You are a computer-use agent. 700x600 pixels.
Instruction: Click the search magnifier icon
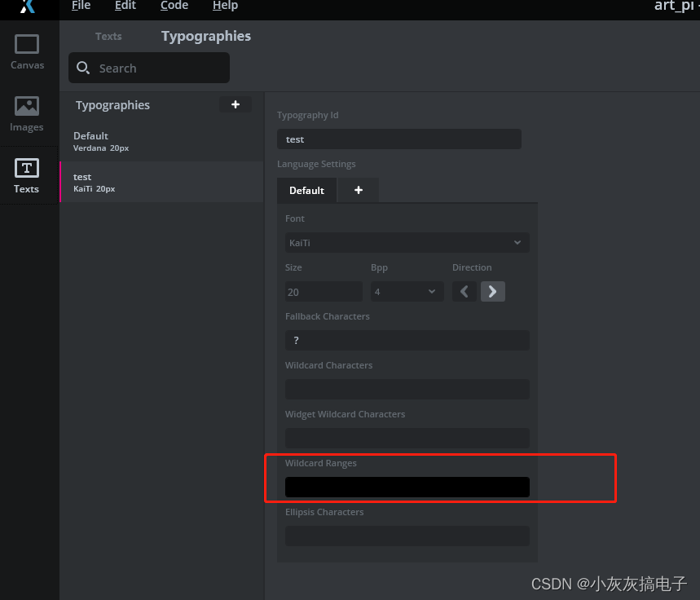pyautogui.click(x=83, y=68)
